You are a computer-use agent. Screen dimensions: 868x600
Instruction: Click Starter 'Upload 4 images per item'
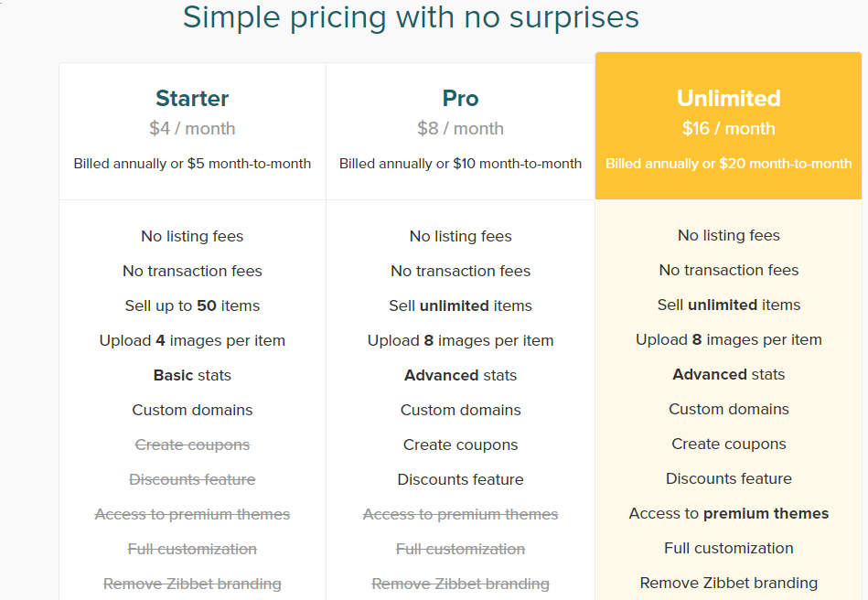(192, 340)
